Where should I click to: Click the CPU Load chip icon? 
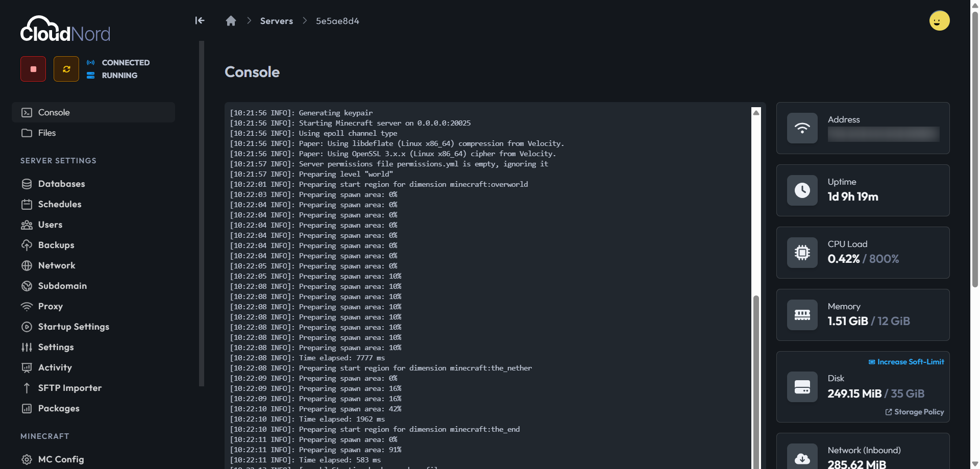click(802, 253)
